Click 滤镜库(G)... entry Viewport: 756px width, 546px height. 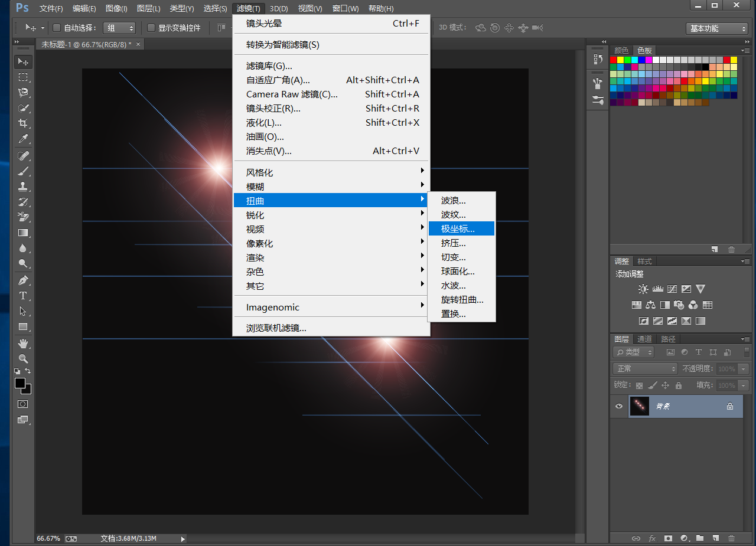[331, 66]
